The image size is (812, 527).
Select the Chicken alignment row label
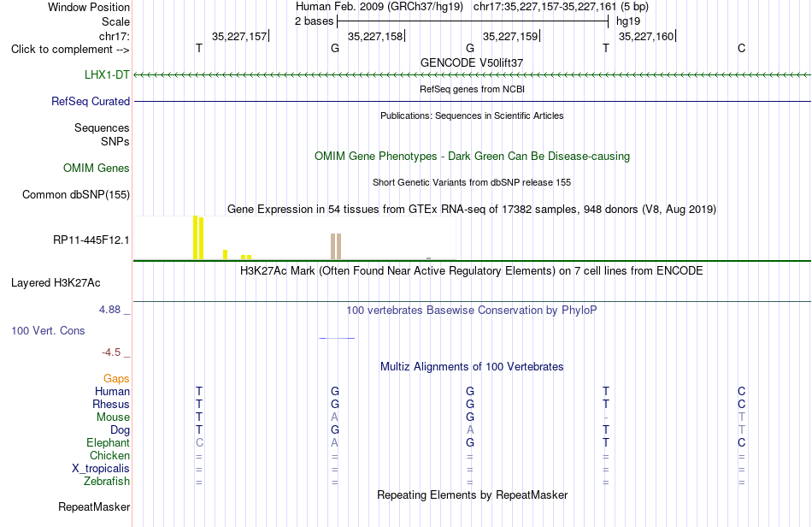109,455
